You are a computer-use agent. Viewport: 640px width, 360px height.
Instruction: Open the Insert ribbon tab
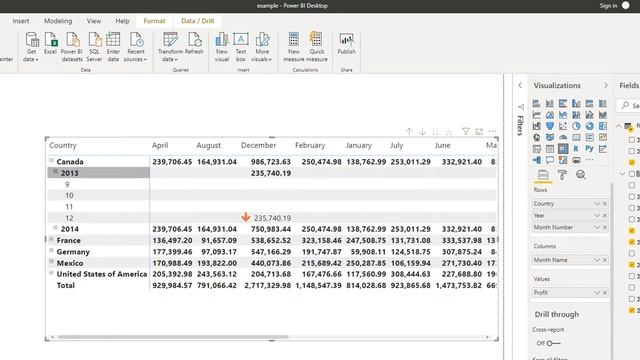[x=20, y=21]
